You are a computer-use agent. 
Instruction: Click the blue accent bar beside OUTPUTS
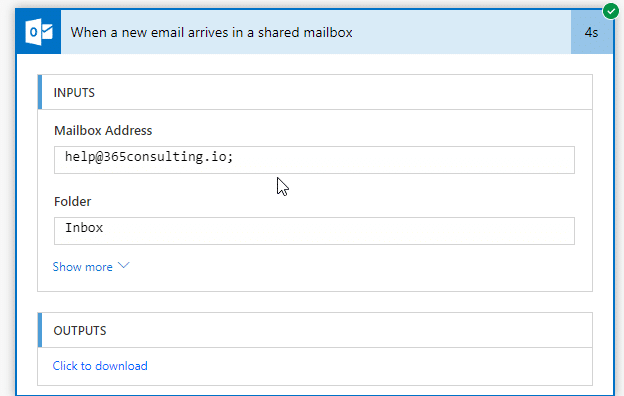click(40, 330)
